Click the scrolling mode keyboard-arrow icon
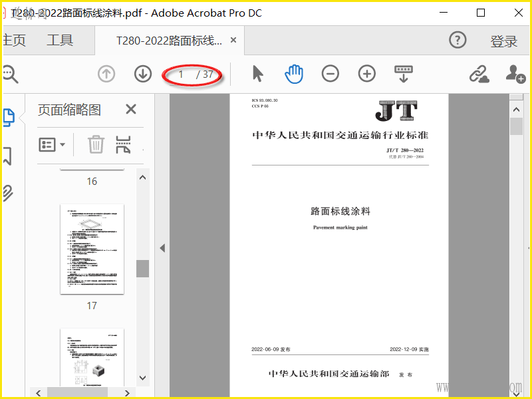 pyautogui.click(x=404, y=74)
